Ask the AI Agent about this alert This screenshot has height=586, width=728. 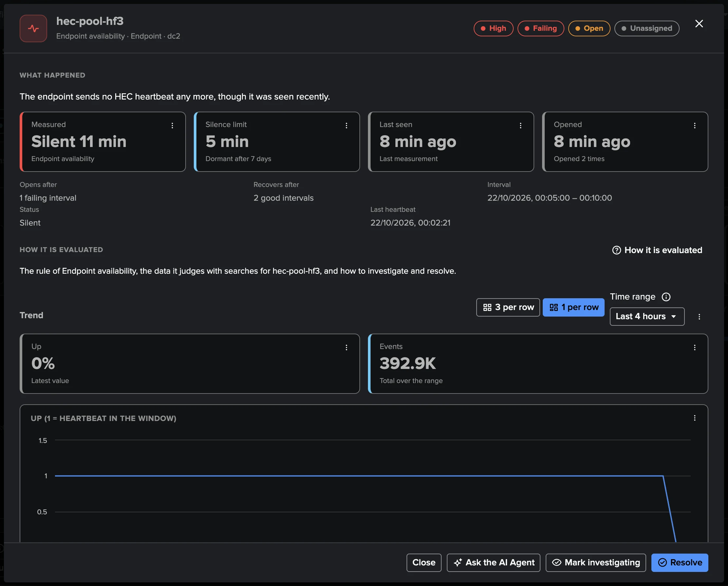pyautogui.click(x=493, y=563)
